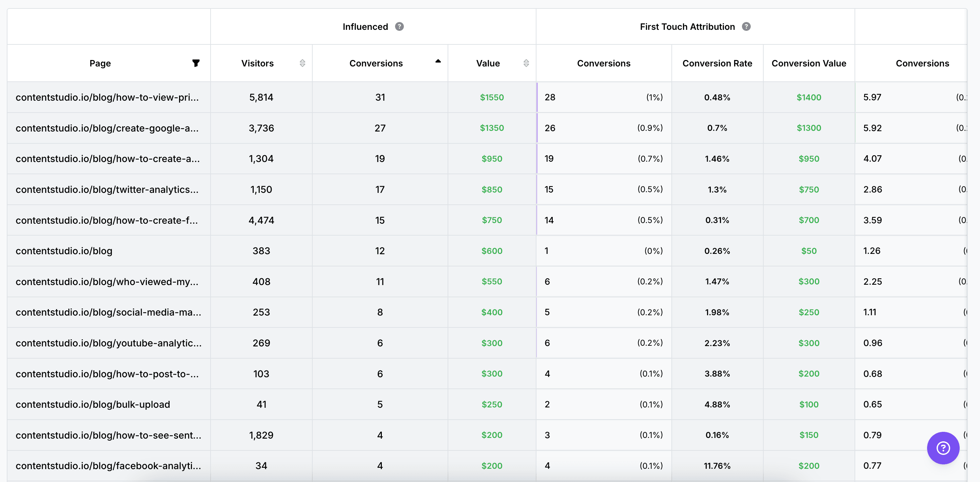Click the $1550 influenced value
The width and height of the screenshot is (980, 482).
tap(491, 97)
